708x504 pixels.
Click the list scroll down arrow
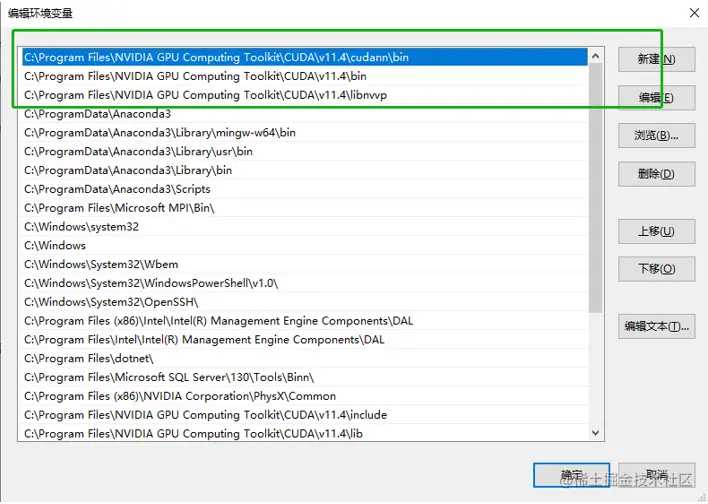[596, 433]
